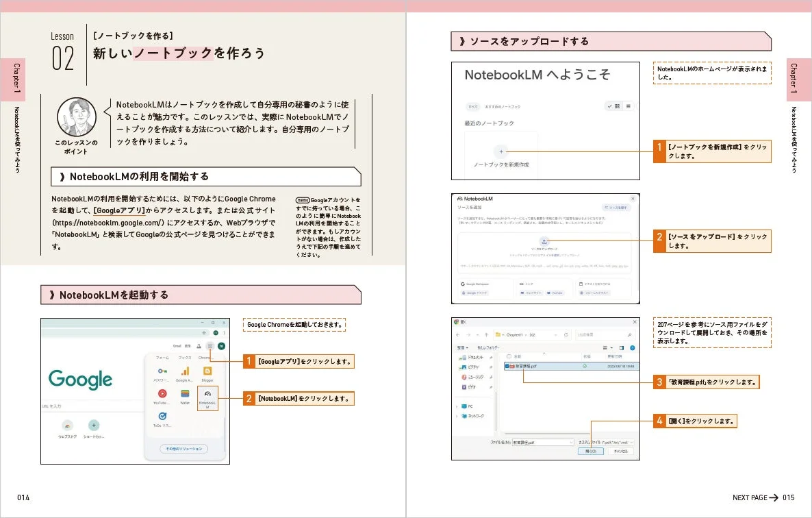Check the 教育課程.pdf file checkbox
The height and width of the screenshot is (518, 812).
click(507, 365)
